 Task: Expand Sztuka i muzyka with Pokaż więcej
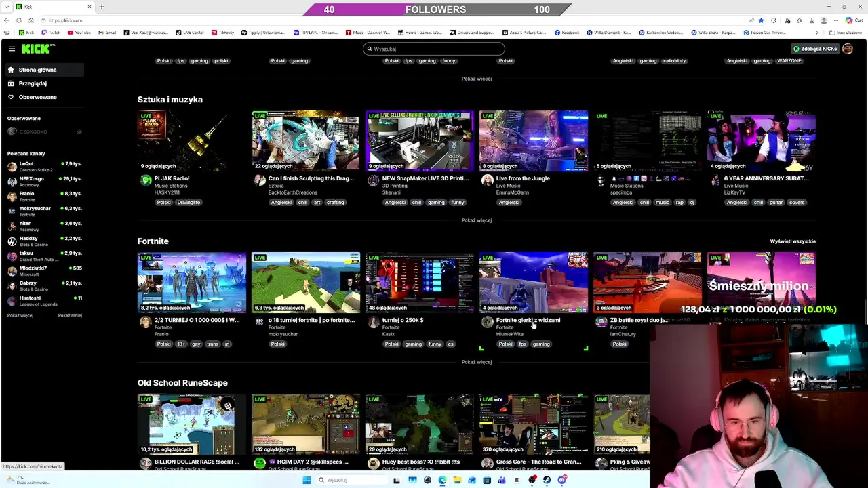point(477,220)
